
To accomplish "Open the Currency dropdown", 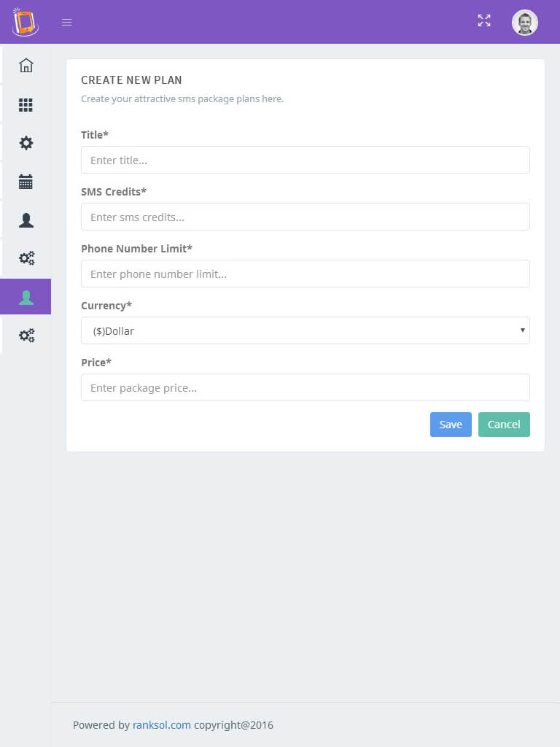I will (x=305, y=330).
